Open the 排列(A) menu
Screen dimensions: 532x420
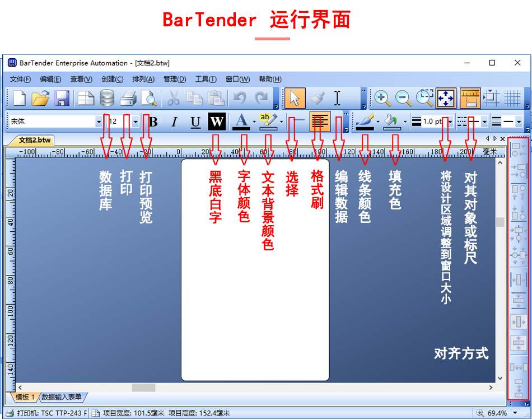pos(143,79)
